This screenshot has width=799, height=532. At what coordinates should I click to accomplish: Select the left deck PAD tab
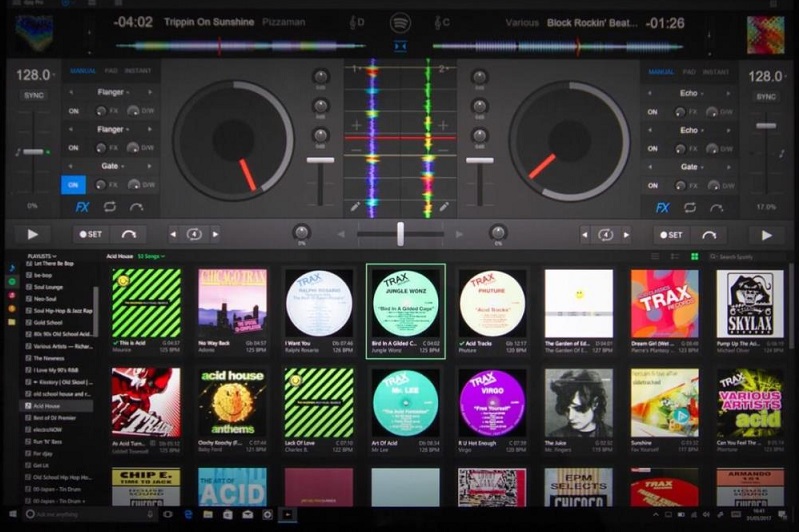tap(111, 71)
